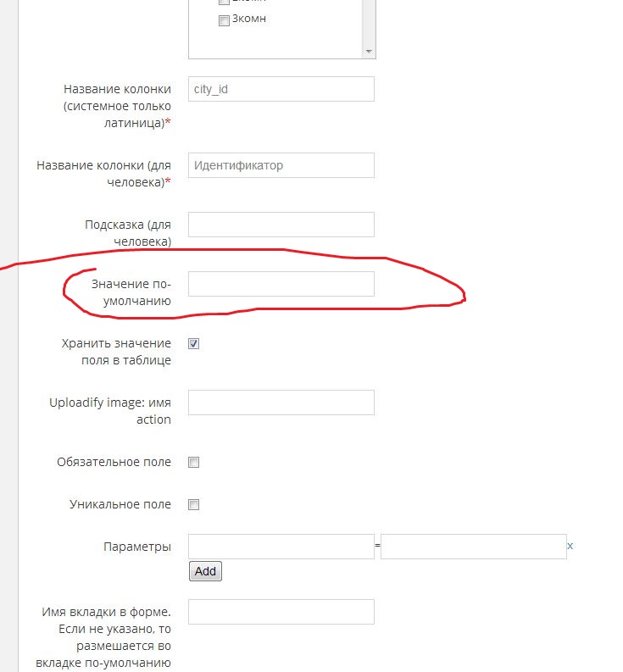This screenshot has height=672, width=623.
Task: Click the system column name field 'city_id'
Action: [281, 89]
